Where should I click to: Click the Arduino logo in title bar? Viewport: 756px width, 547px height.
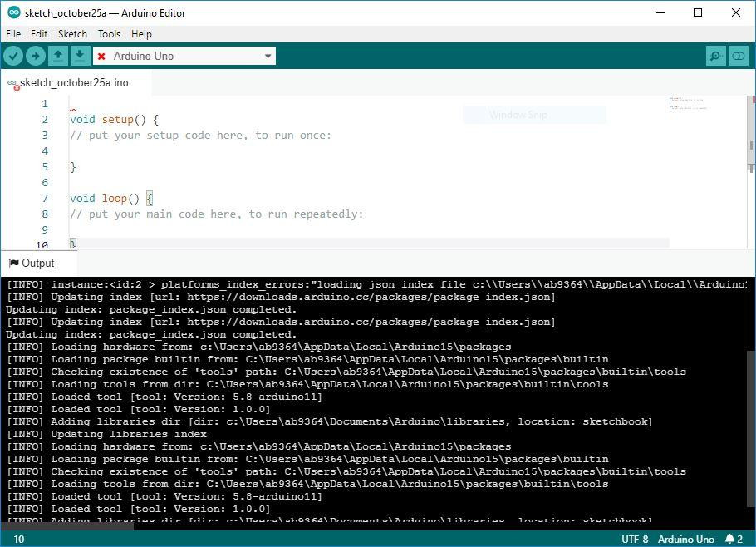[13, 12]
